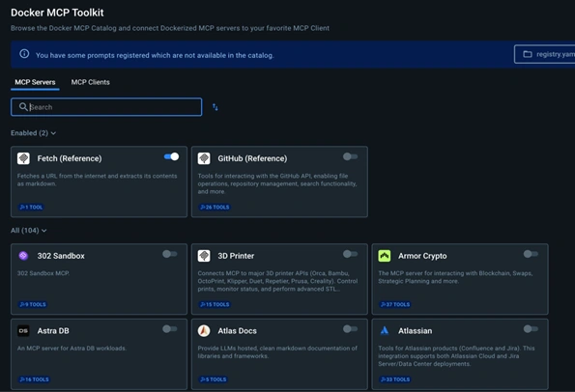Click the 302 Sandbox purple logo icon
Screen dimensions: 575x392
23,255
